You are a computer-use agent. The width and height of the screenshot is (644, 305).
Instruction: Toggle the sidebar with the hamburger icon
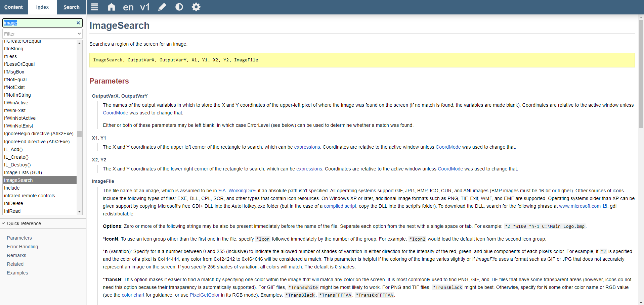point(95,7)
